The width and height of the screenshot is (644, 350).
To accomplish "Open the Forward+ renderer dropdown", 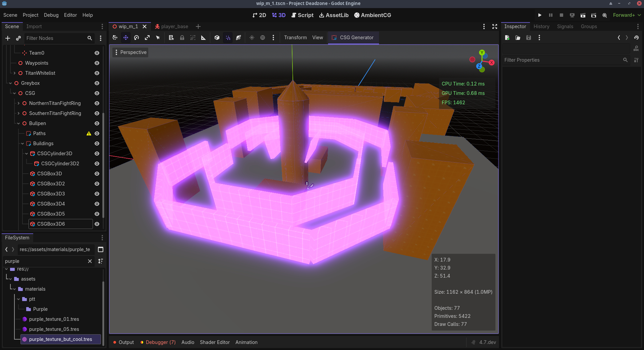I will pos(627,15).
